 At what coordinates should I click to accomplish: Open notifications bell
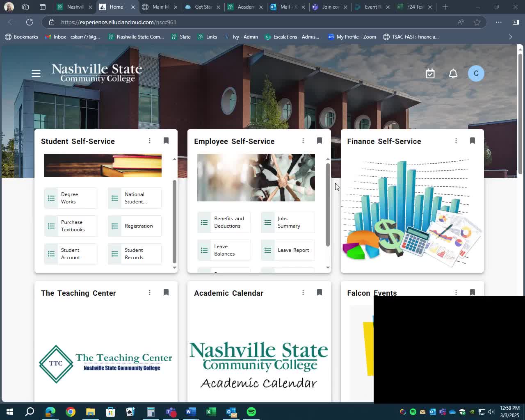point(453,73)
